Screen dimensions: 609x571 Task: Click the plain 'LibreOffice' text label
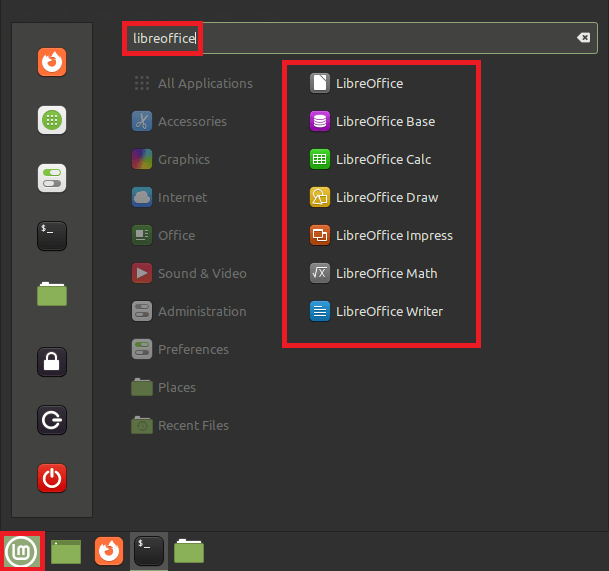point(369,83)
